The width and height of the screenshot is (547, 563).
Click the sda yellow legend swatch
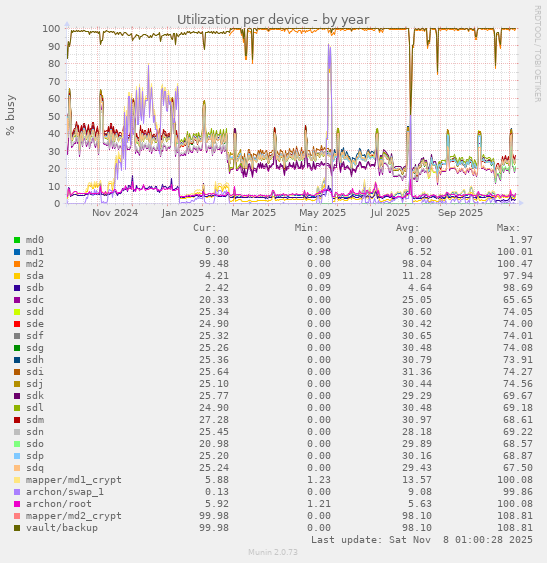(x=17, y=276)
